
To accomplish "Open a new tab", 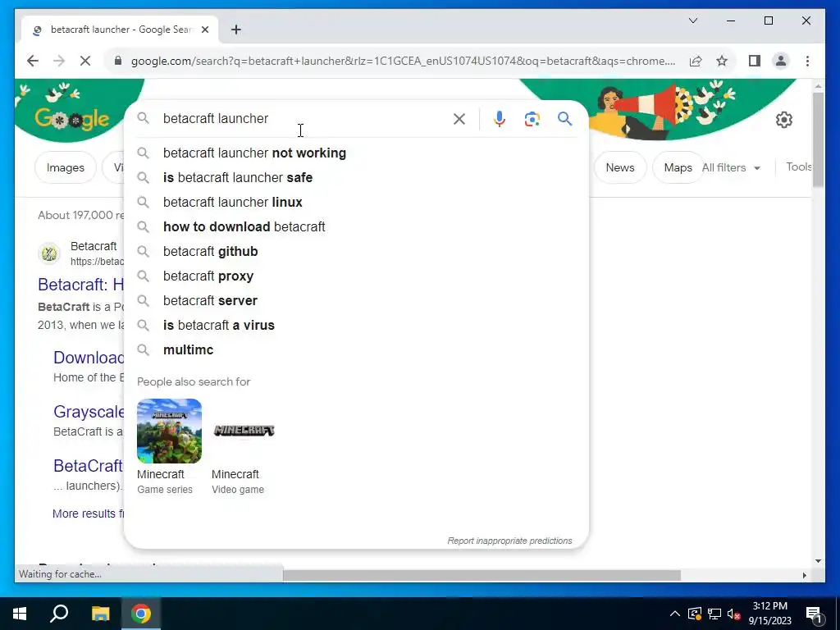I will 236,30.
